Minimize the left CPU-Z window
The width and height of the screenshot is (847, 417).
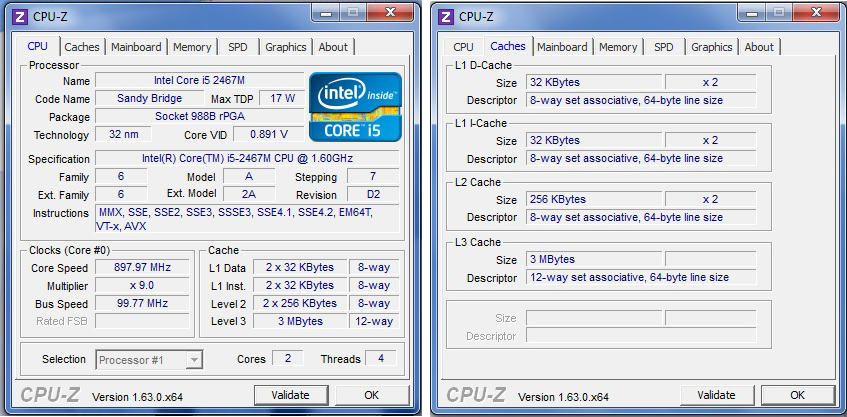(326, 12)
